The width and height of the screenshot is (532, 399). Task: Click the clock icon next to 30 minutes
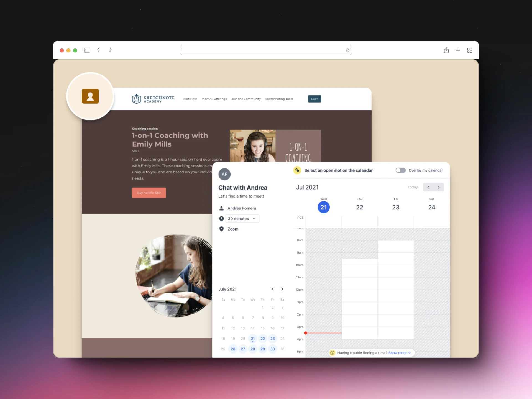(221, 218)
